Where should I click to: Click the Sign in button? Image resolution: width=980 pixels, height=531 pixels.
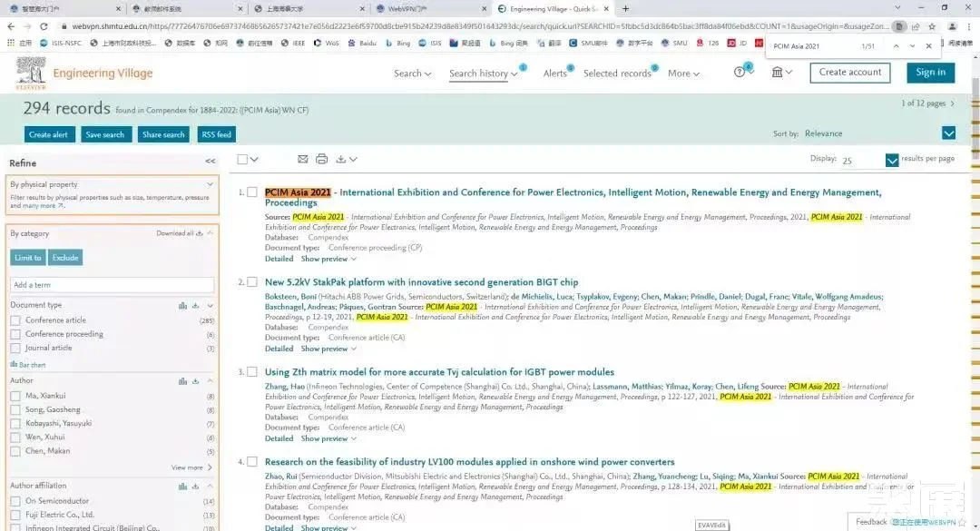[x=930, y=73]
